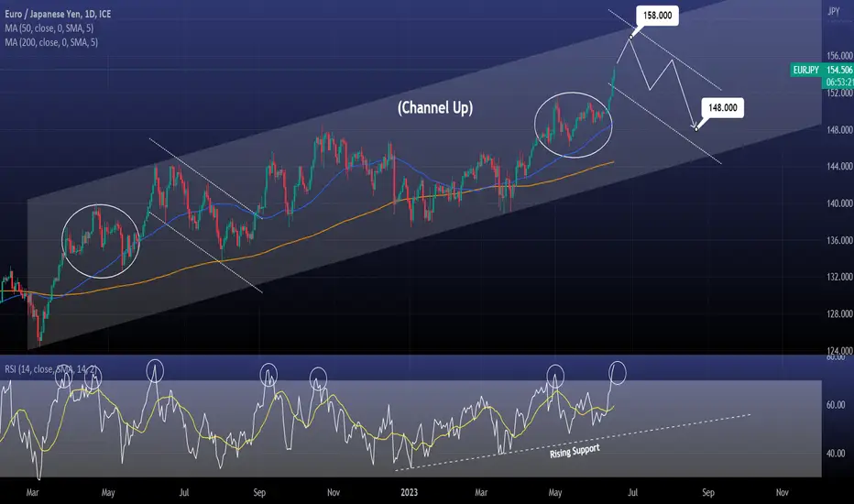Select the MA (50, close, 0, SMA, 5) indicator label
Viewport: 854px width, 504px height.
click(x=49, y=28)
